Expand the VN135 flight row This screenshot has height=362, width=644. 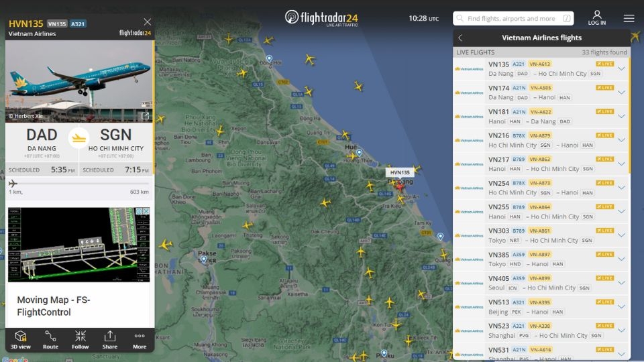point(621,68)
